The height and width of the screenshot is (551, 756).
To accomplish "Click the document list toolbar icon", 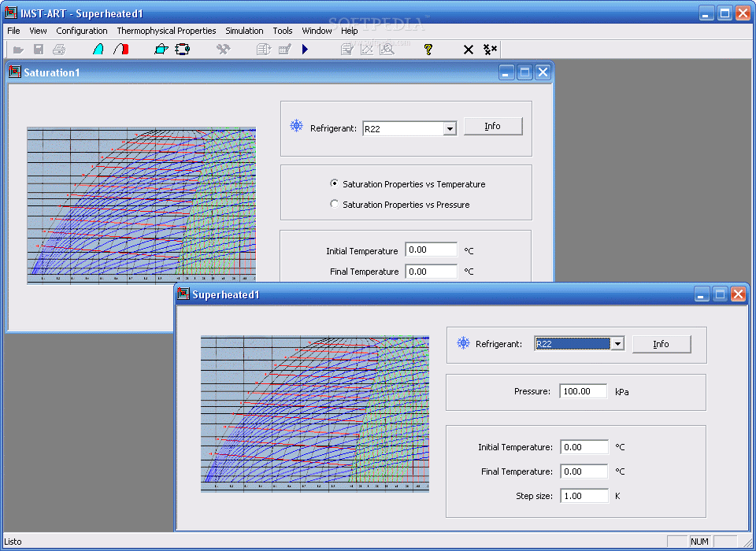I will [263, 49].
